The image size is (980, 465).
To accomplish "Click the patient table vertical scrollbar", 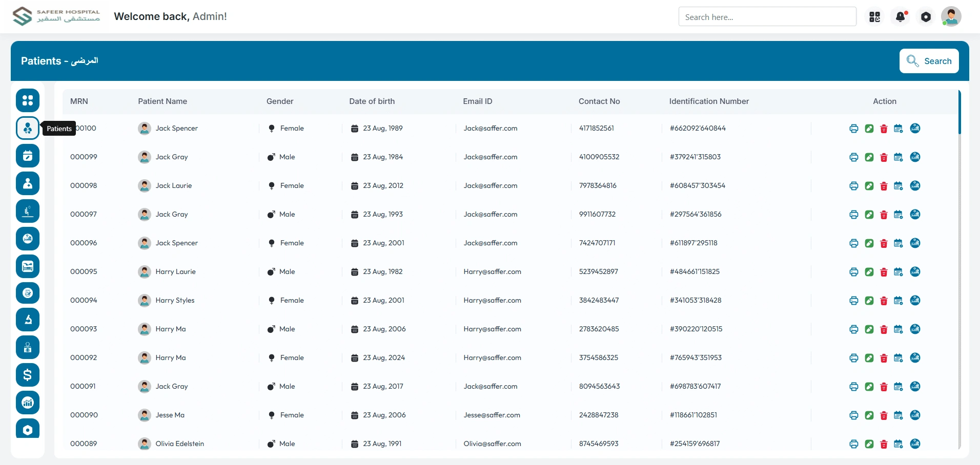I will pyautogui.click(x=959, y=113).
